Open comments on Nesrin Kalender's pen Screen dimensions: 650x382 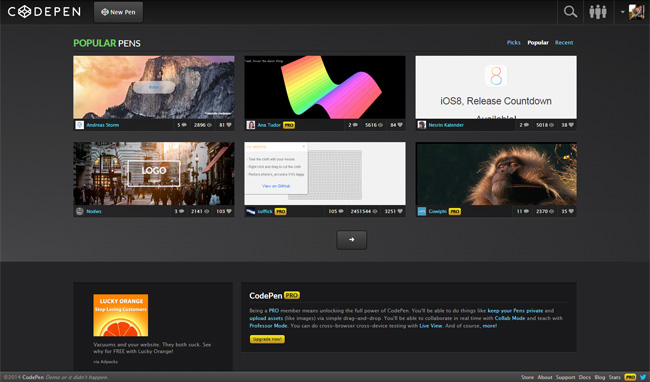[524, 125]
